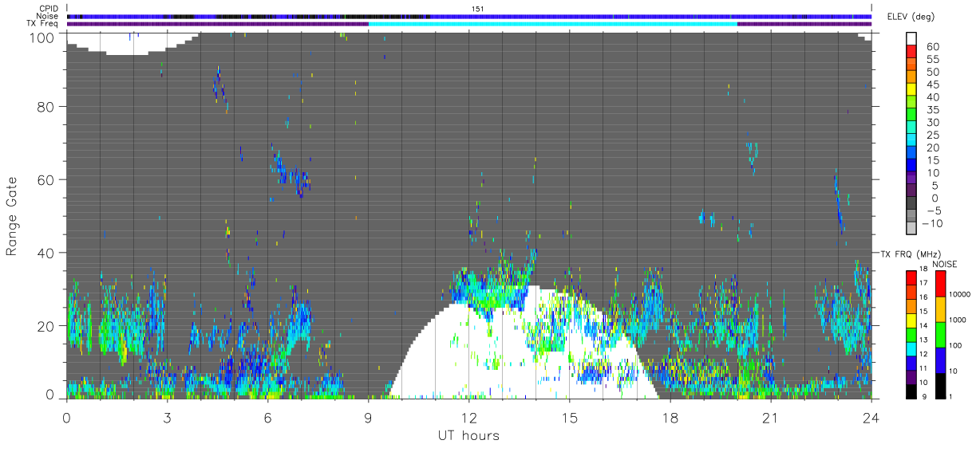Image resolution: width=980 pixels, height=452 pixels.
Task: Click the cyan segment of the TX Freq bar
Action: point(553,23)
